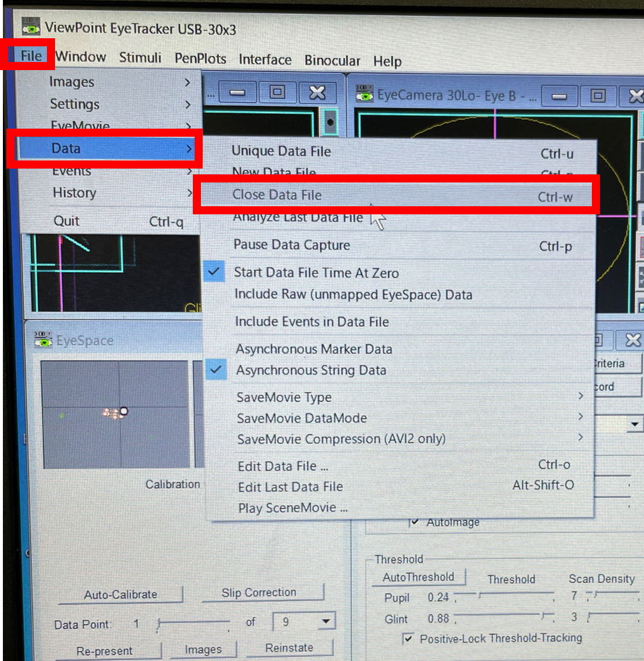Minimize the left eye camera window
This screenshot has width=644, height=661.
[x=237, y=92]
